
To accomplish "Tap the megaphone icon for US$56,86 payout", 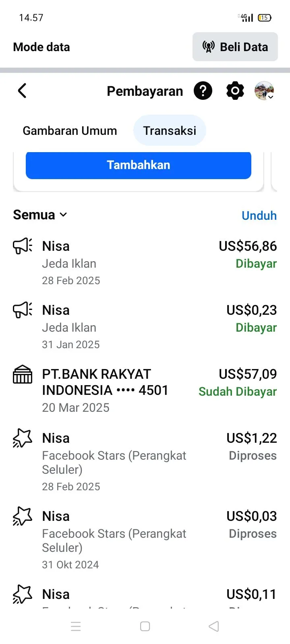I will (23, 246).
